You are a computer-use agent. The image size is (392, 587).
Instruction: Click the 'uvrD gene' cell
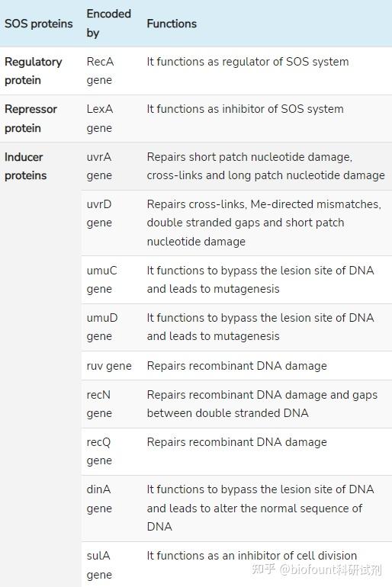click(99, 213)
